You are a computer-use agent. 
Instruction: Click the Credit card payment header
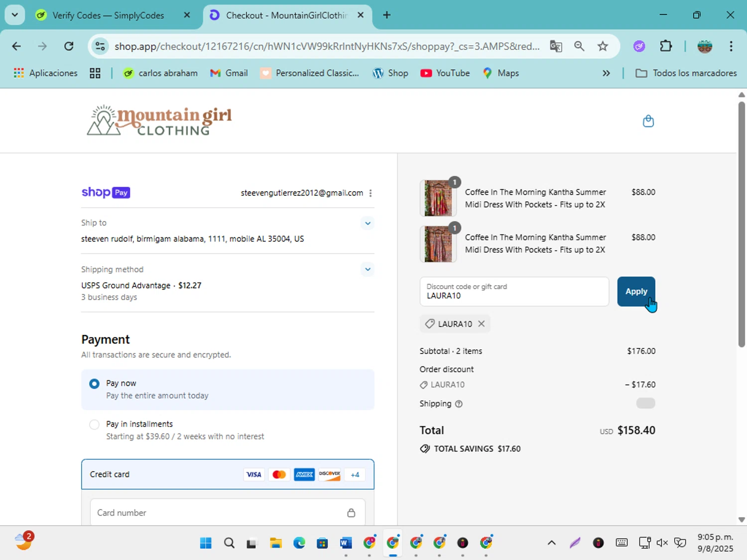228,474
